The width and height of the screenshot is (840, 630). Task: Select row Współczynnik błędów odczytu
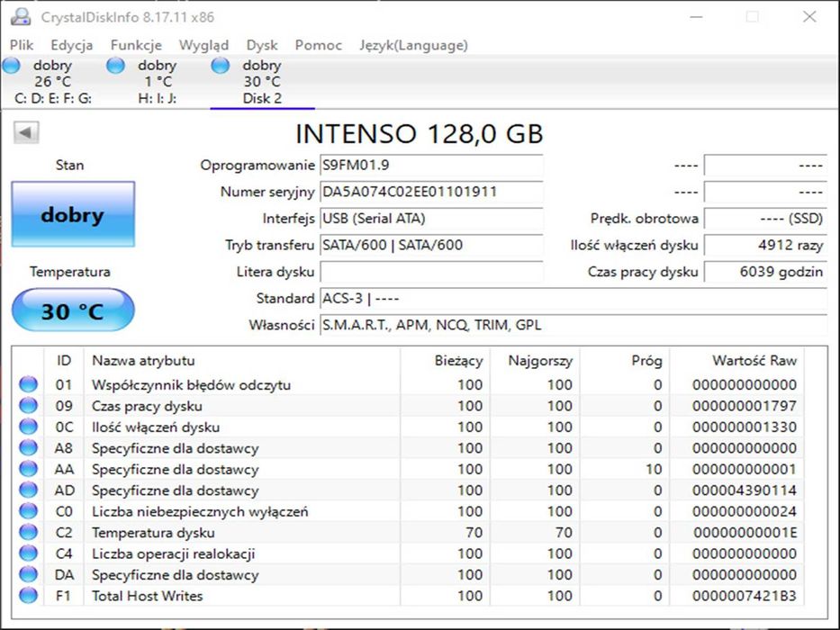pos(408,384)
